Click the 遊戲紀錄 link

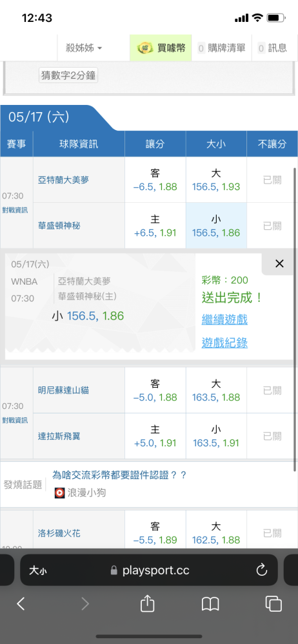tap(224, 343)
